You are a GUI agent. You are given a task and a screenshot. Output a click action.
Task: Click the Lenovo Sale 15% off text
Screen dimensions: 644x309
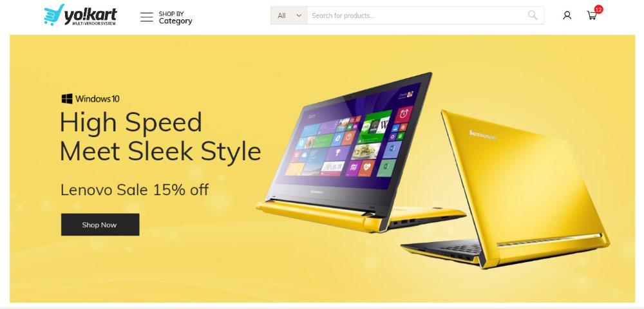[135, 190]
